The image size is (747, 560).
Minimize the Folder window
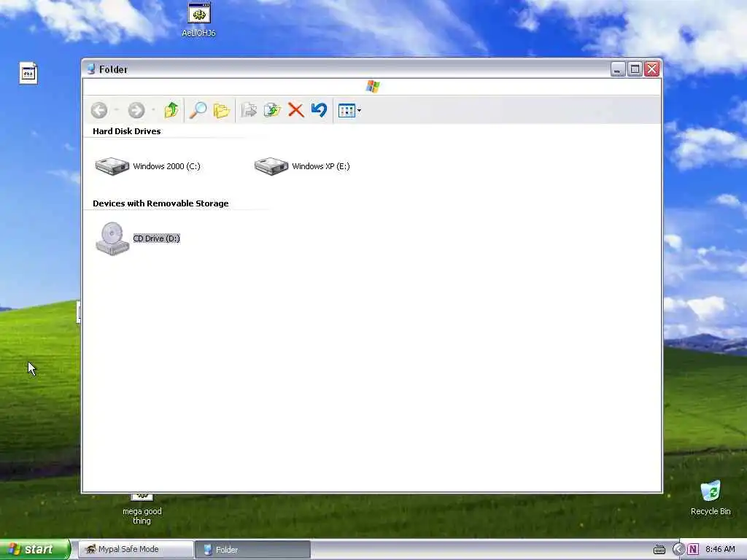coord(617,69)
